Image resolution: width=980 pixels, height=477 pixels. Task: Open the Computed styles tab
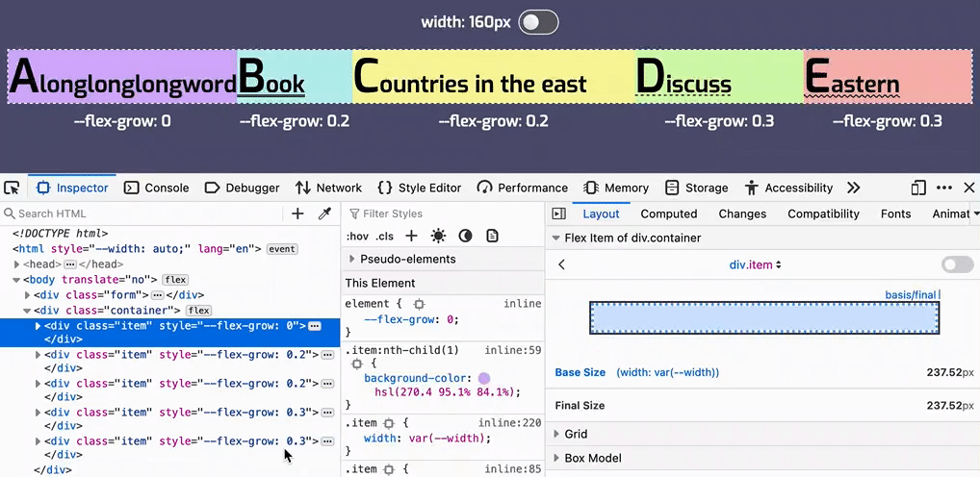click(x=668, y=213)
